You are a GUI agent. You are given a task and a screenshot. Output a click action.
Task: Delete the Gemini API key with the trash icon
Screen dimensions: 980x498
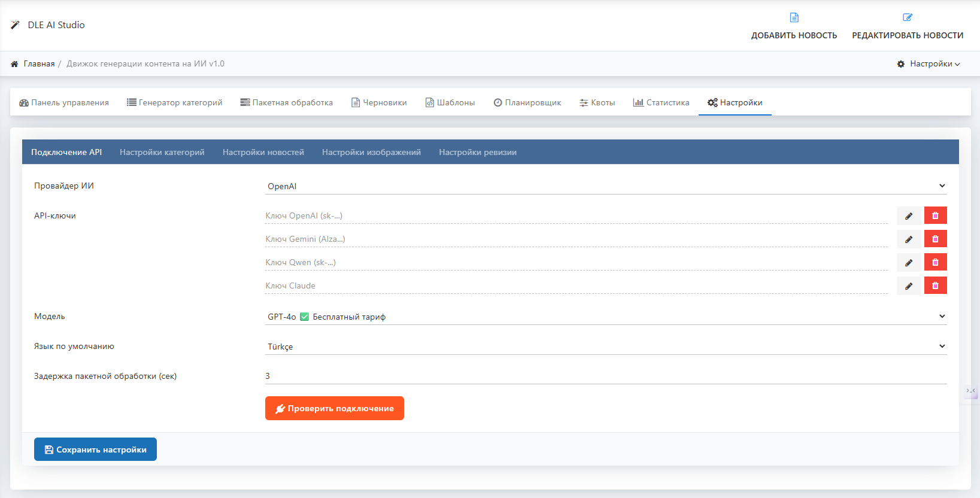point(935,239)
